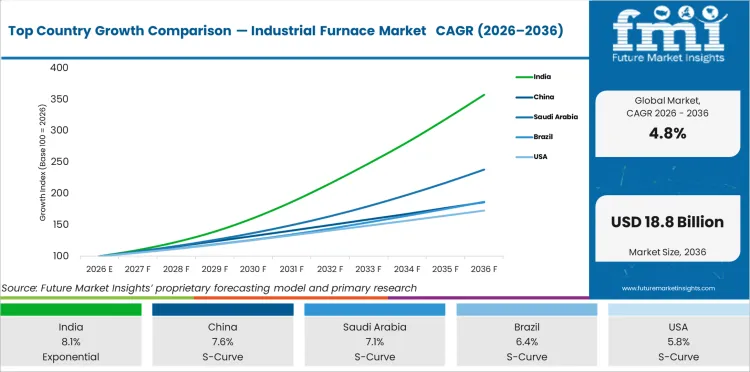
Task: Click the Market Size, 2036 label
Action: pos(667,252)
